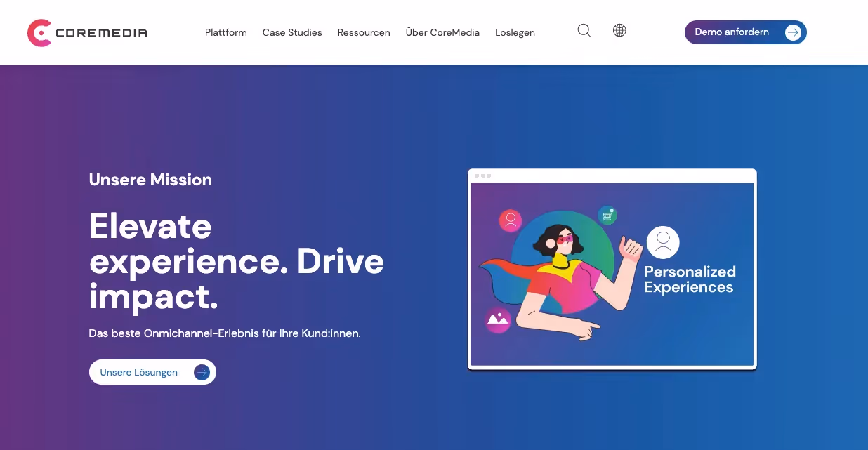Open the Case Studies menu
868x450 pixels.
(x=292, y=32)
